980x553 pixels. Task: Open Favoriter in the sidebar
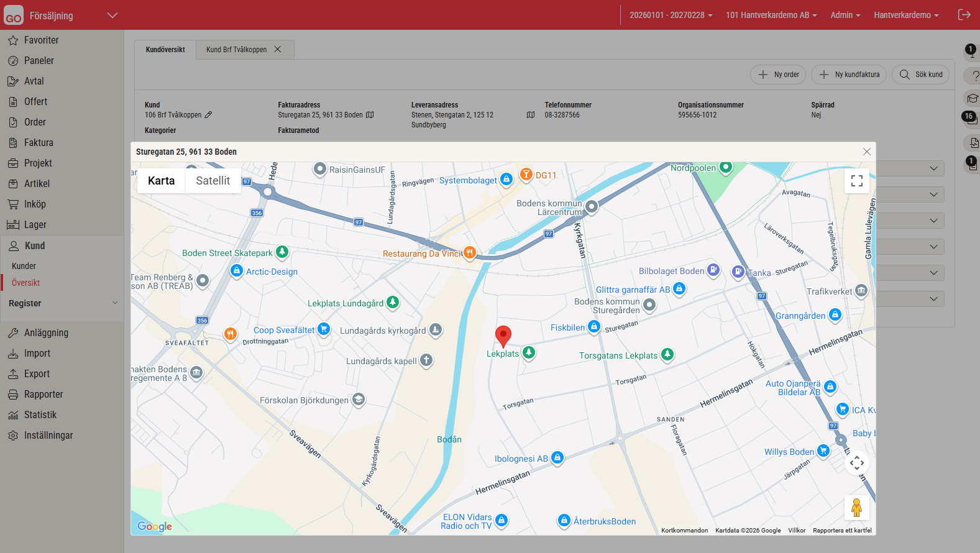41,40
